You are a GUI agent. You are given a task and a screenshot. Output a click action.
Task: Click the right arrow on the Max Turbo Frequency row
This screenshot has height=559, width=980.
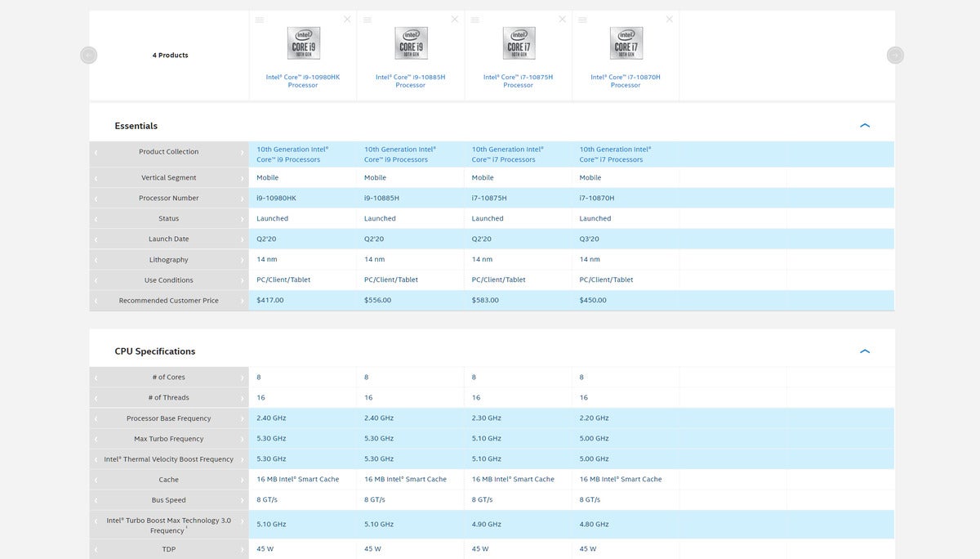[x=242, y=439]
